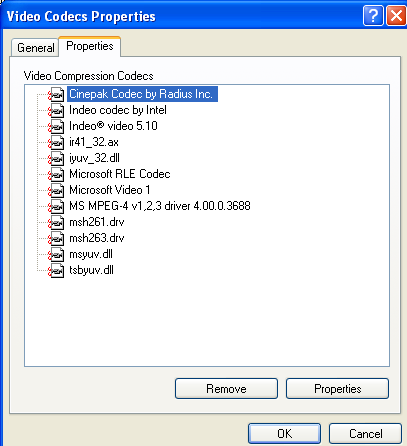The height and width of the screenshot is (446, 407).
Task: Click the Help question mark button
Action: tap(373, 15)
